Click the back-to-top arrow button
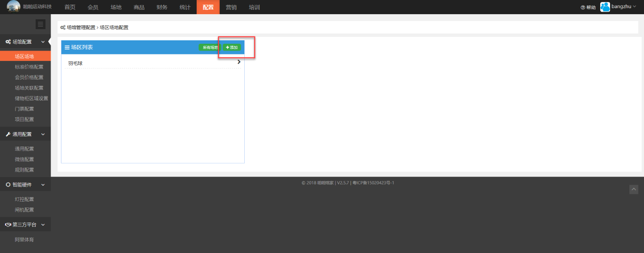Screen dimensions: 644x253 [x=634, y=190]
